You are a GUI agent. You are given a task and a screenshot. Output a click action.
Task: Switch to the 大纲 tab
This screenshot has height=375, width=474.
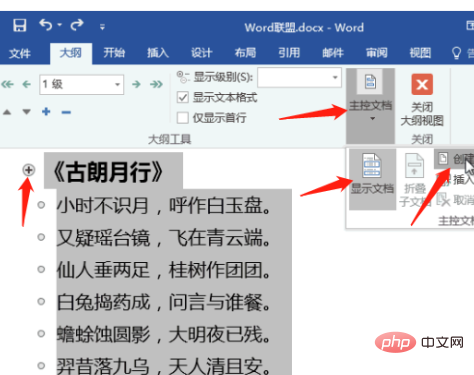click(x=71, y=53)
